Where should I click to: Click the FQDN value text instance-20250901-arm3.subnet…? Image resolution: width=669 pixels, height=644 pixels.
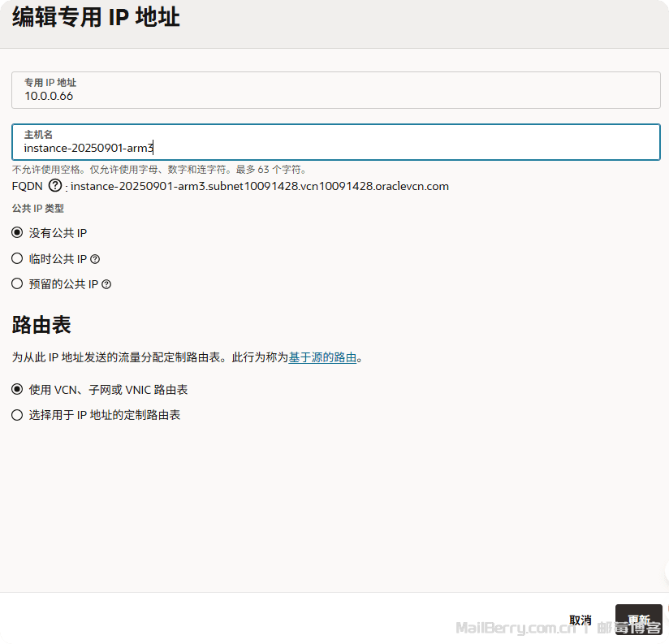point(260,186)
